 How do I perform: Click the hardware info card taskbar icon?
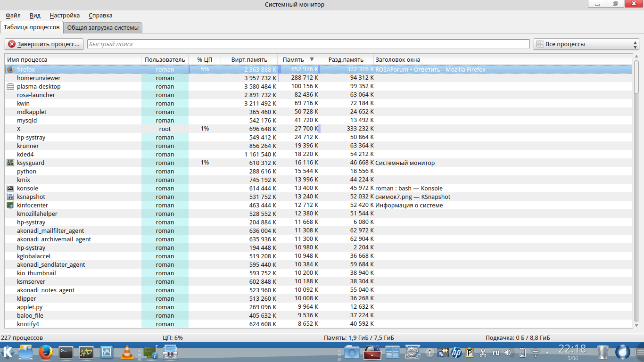click(150, 353)
